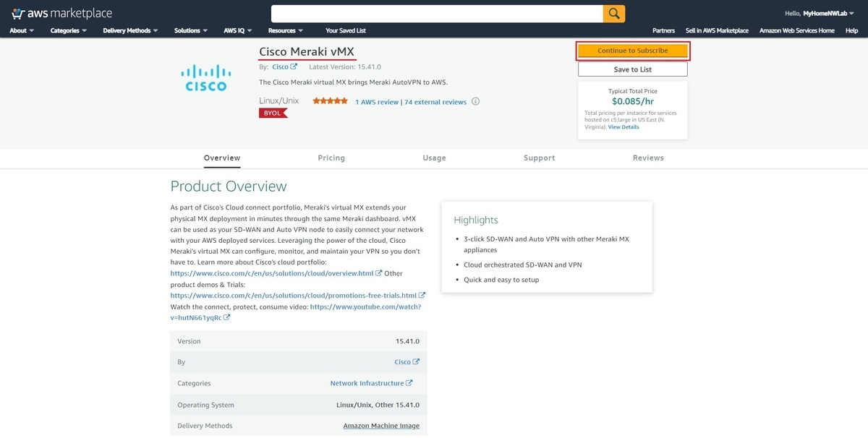Click Linux/Unix, Other 15.41.0 value

tap(378, 405)
